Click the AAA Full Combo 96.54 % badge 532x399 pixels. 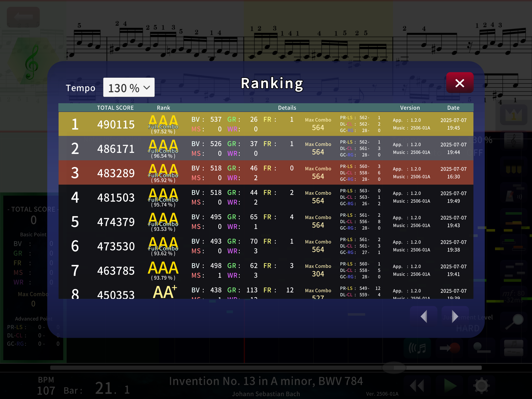(x=163, y=149)
